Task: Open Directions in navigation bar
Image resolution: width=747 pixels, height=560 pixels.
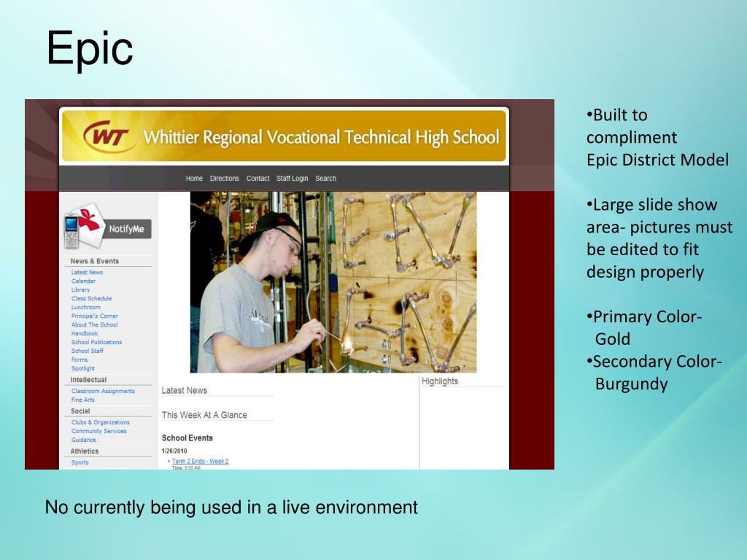Action: (225, 179)
